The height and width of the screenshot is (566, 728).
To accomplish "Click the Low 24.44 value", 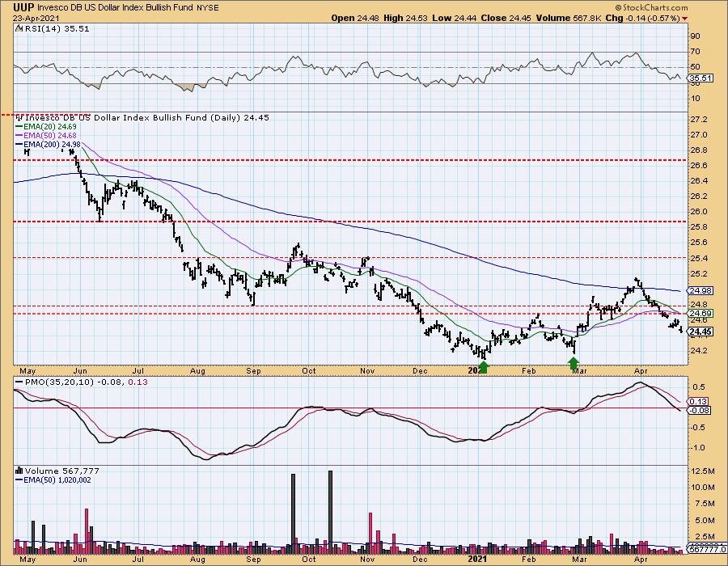I will point(454,18).
